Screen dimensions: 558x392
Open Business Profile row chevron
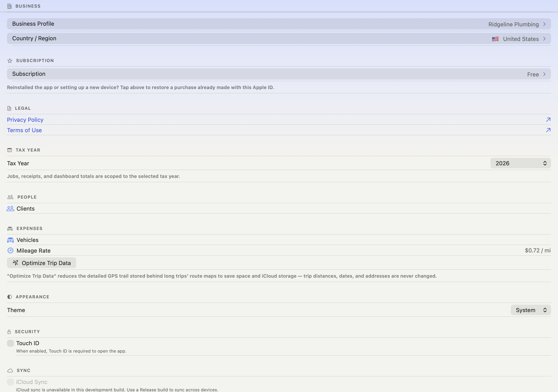pos(544,24)
